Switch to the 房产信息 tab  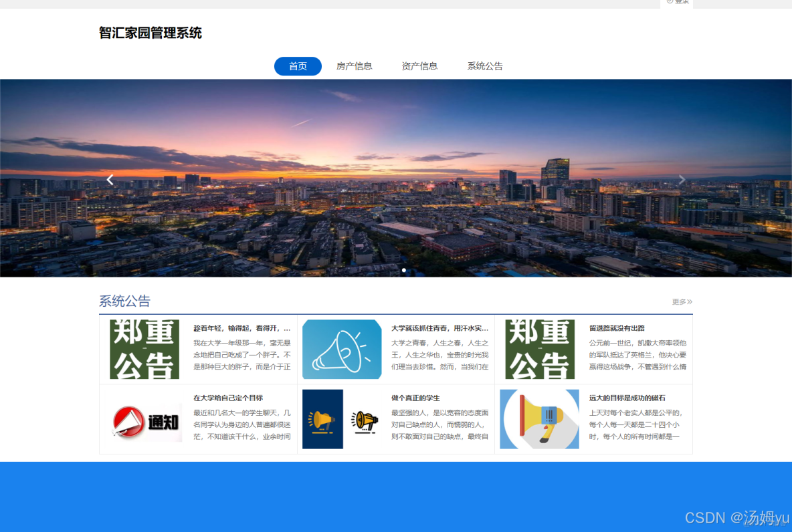354,65
